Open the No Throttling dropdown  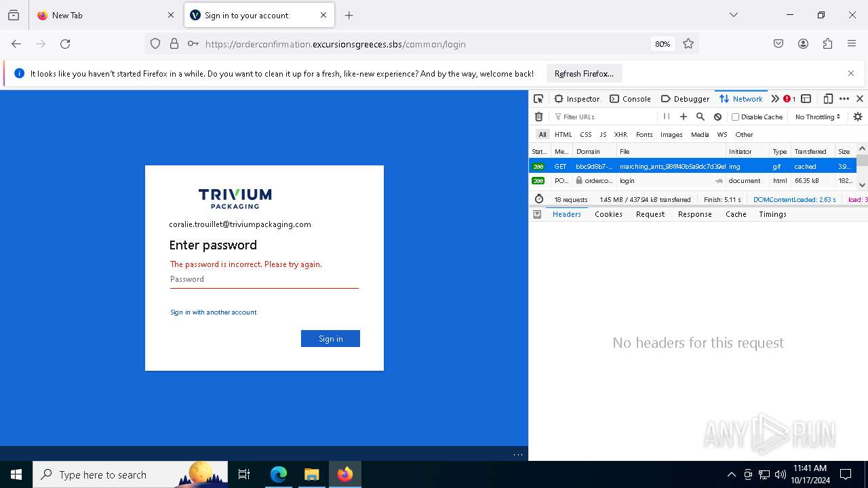coord(818,117)
